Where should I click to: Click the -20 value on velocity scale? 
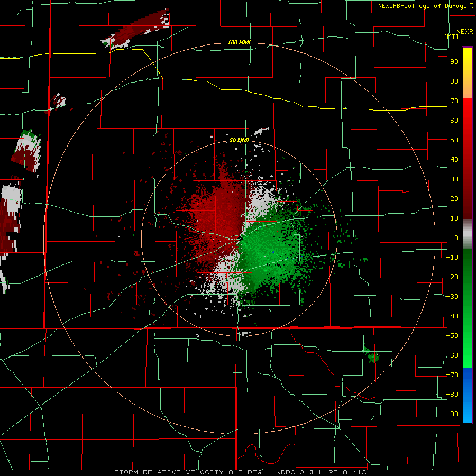(452, 277)
